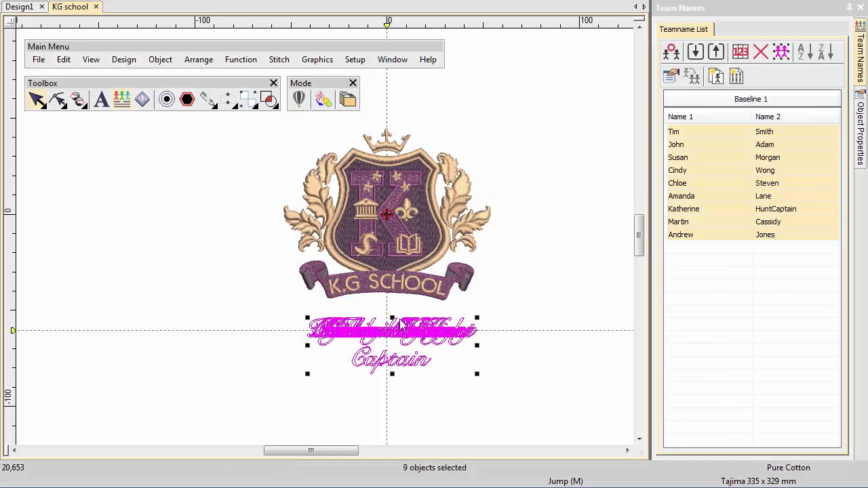
Task: Open the Setup menu
Action: (355, 60)
